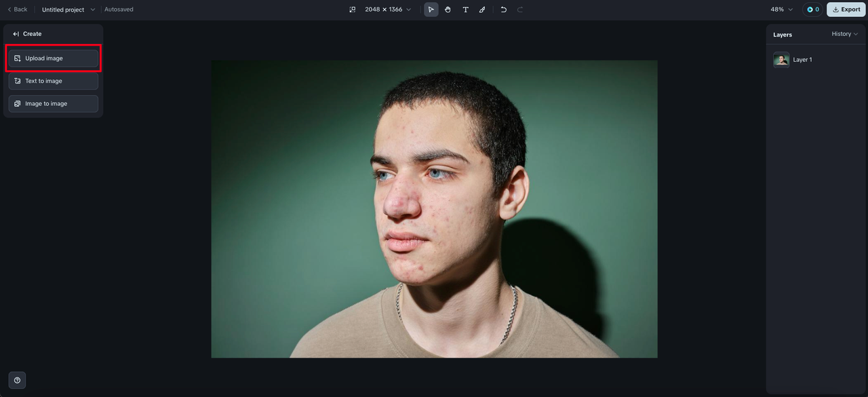The image size is (868, 397).
Task: Open the 2048 × 1366 size dropdown
Action: 388,10
